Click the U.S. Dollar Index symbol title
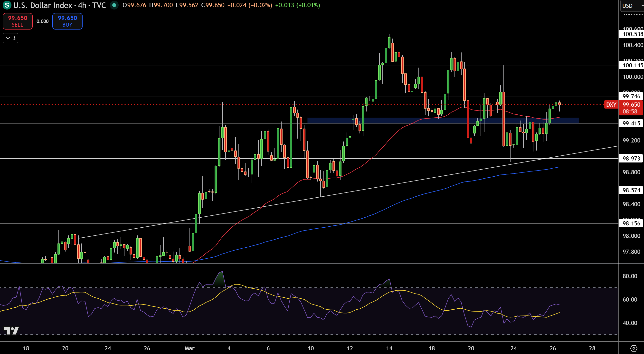 coord(43,5)
